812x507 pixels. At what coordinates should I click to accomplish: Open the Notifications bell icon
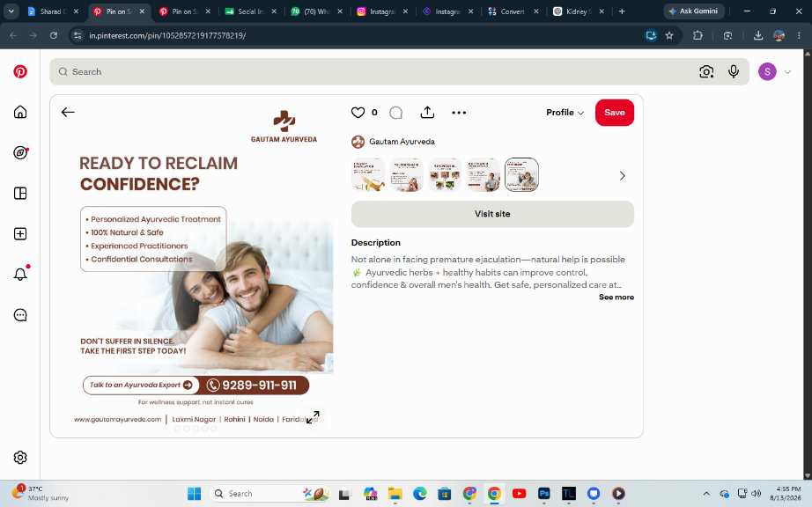20,275
